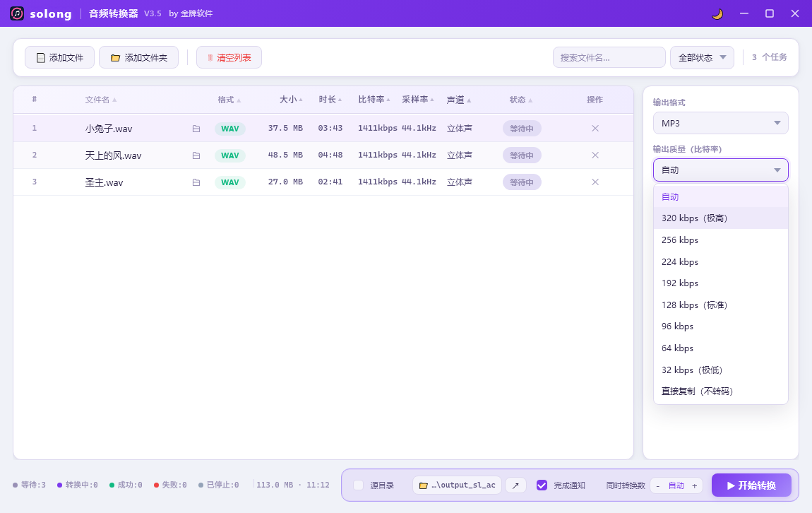Viewport: 812px width, 513px height.
Task: Enable the 源目录 checkbox
Action: pyautogui.click(x=359, y=485)
